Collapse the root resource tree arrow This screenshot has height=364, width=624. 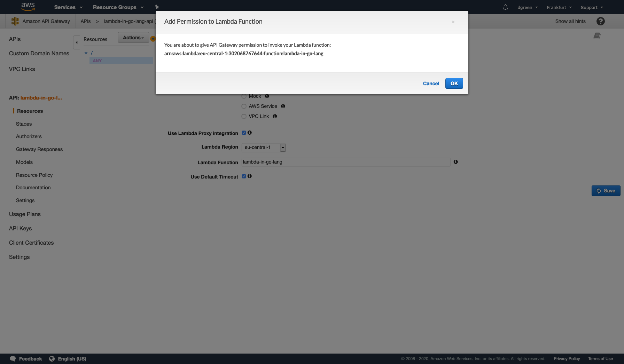tap(86, 53)
